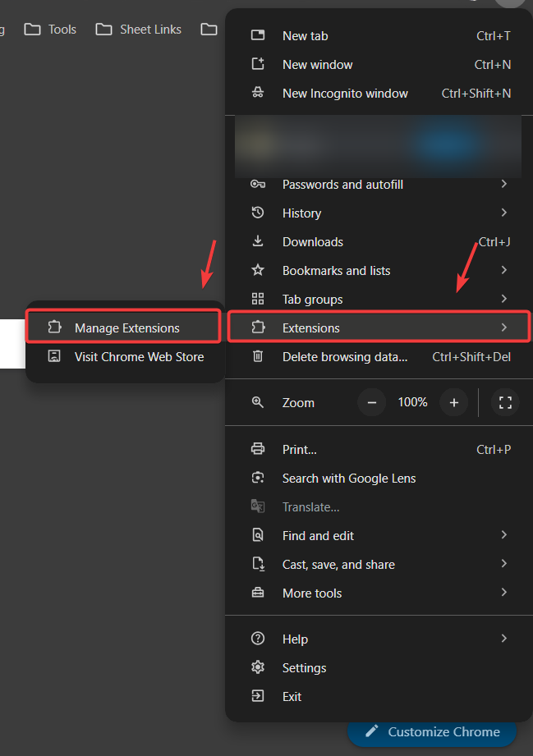Click the Help question mark icon
The width and height of the screenshot is (533, 756).
point(258,639)
